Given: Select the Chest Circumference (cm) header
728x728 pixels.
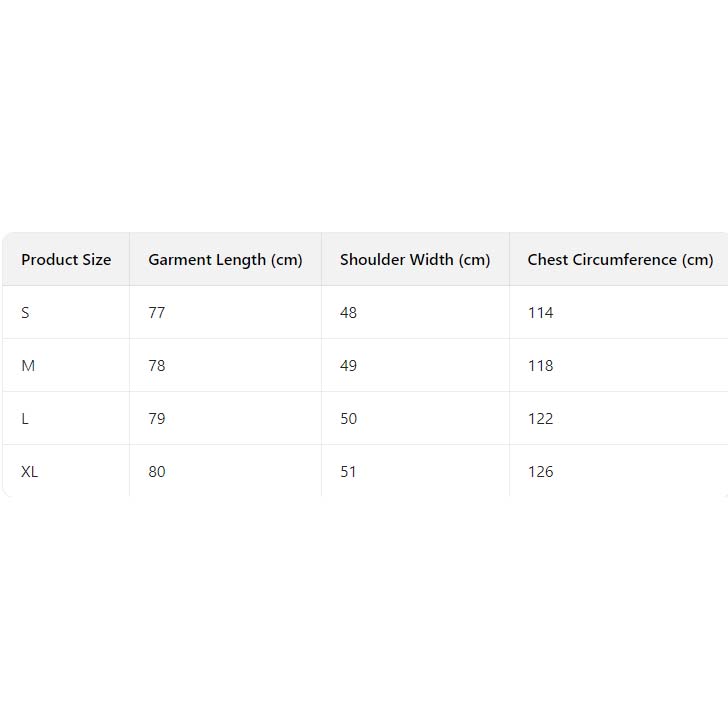Looking at the screenshot, I should click(x=620, y=260).
